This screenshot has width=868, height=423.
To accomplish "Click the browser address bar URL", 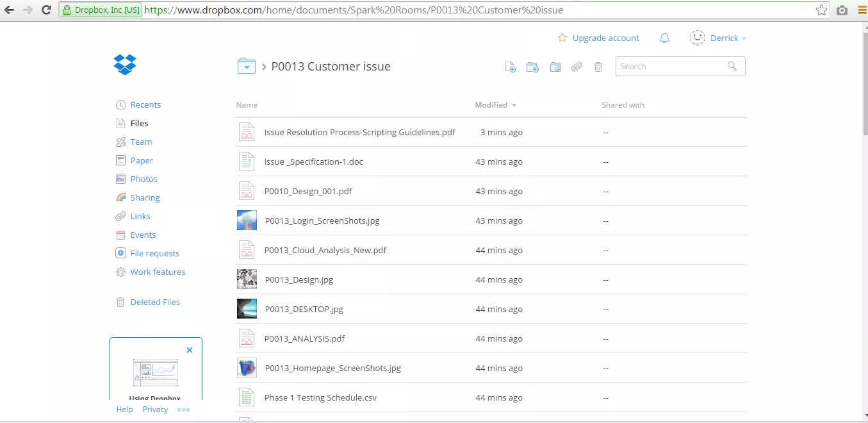I will pos(353,10).
